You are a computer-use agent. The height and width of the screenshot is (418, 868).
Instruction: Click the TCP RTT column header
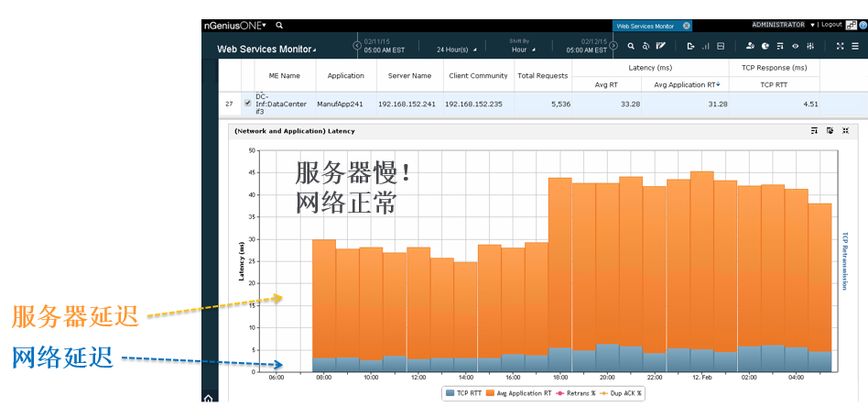click(x=774, y=84)
